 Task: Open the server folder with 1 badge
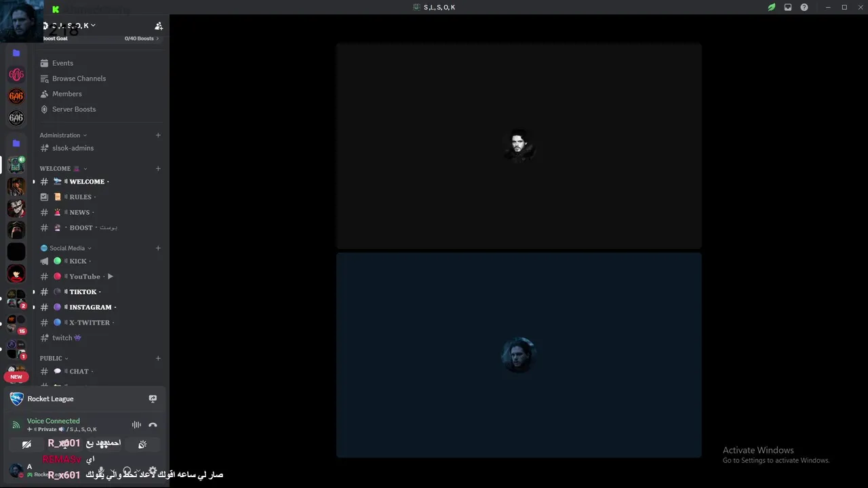point(16,349)
